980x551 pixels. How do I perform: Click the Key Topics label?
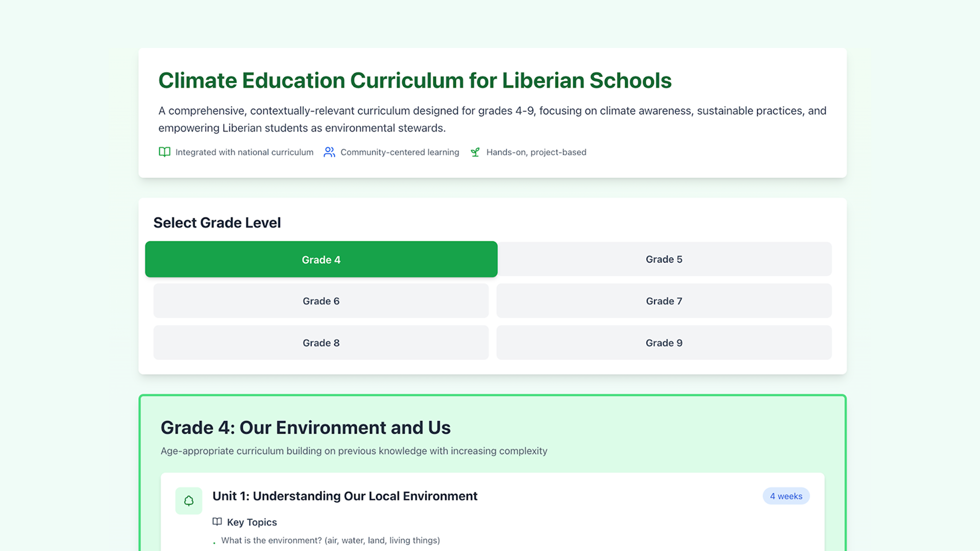click(x=252, y=522)
